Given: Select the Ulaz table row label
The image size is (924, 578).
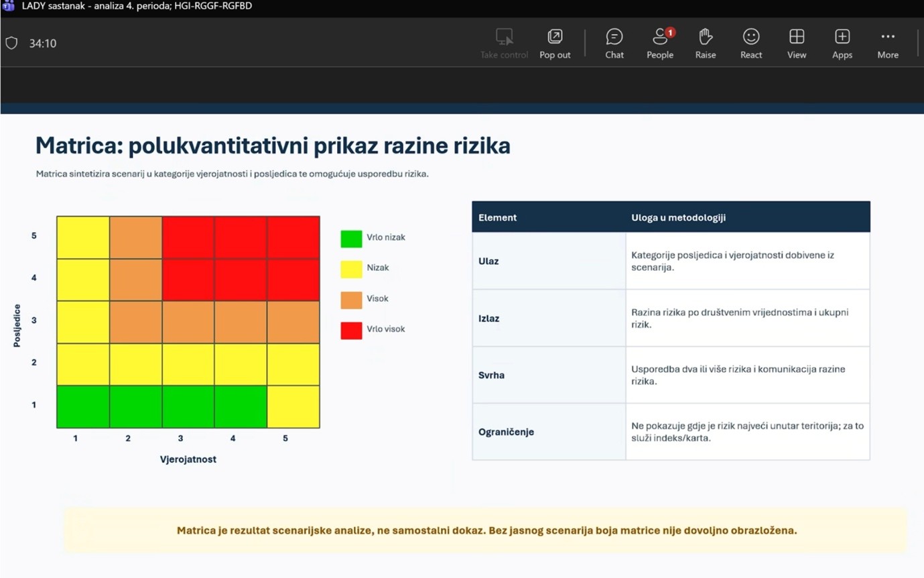Looking at the screenshot, I should (x=488, y=261).
